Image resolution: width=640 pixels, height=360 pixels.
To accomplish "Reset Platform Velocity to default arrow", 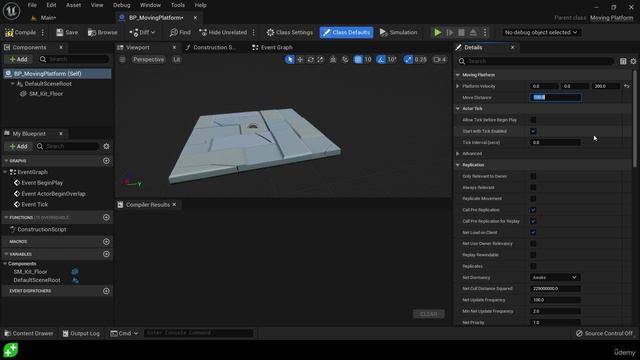I will pos(627,86).
